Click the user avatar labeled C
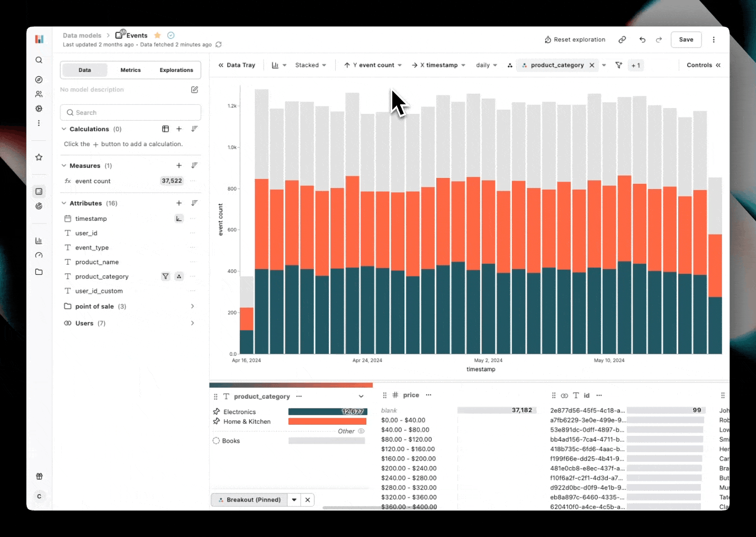 point(39,496)
